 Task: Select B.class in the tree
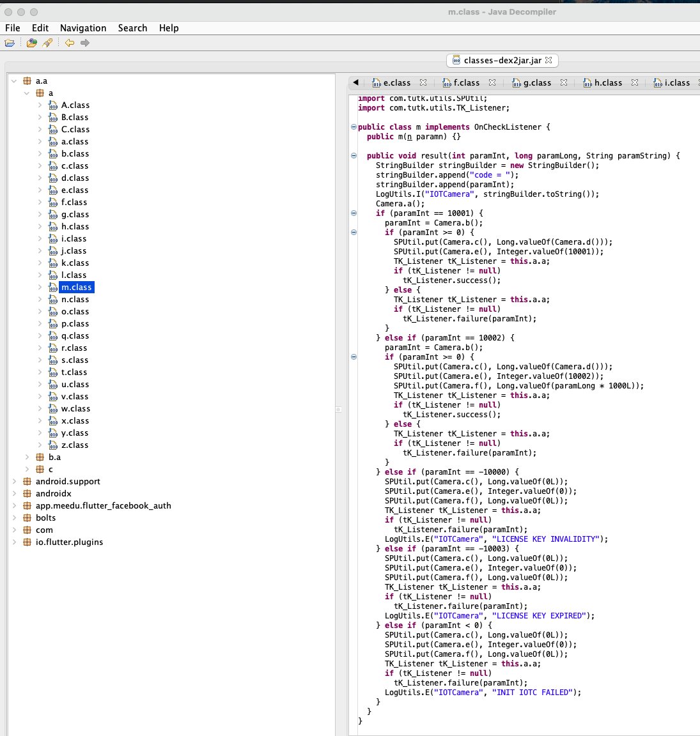pos(75,118)
